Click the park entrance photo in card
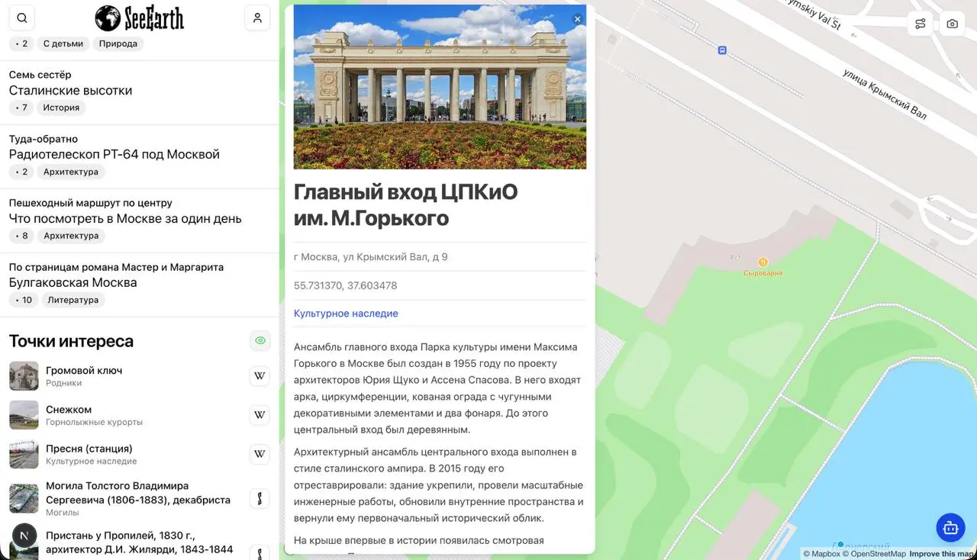977x560 pixels. point(440,87)
